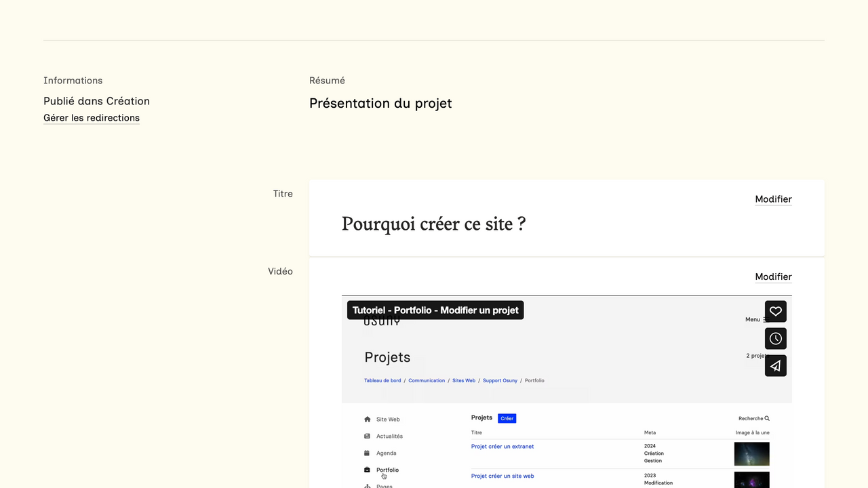Select the Agenda calendar icon
This screenshot has width=868, height=488.
[368, 453]
